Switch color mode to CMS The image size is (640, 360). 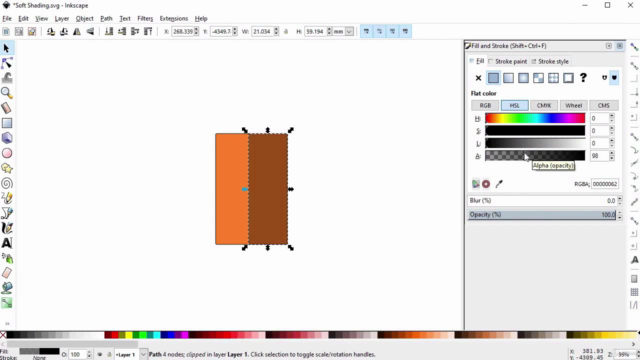point(603,105)
